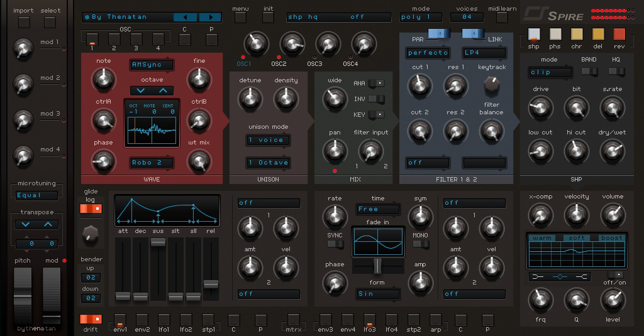Toggle the drift switch

pyautogui.click(x=91, y=319)
